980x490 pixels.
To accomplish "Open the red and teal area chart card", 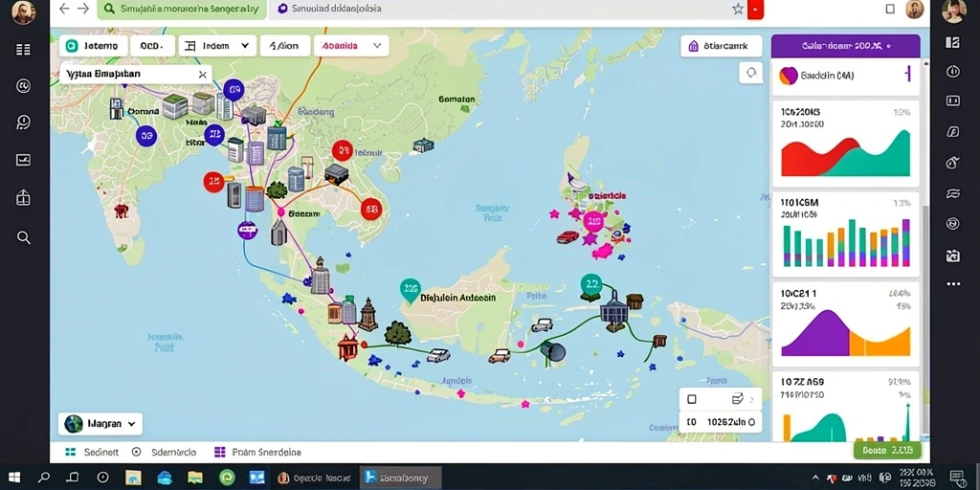I will pos(845,144).
